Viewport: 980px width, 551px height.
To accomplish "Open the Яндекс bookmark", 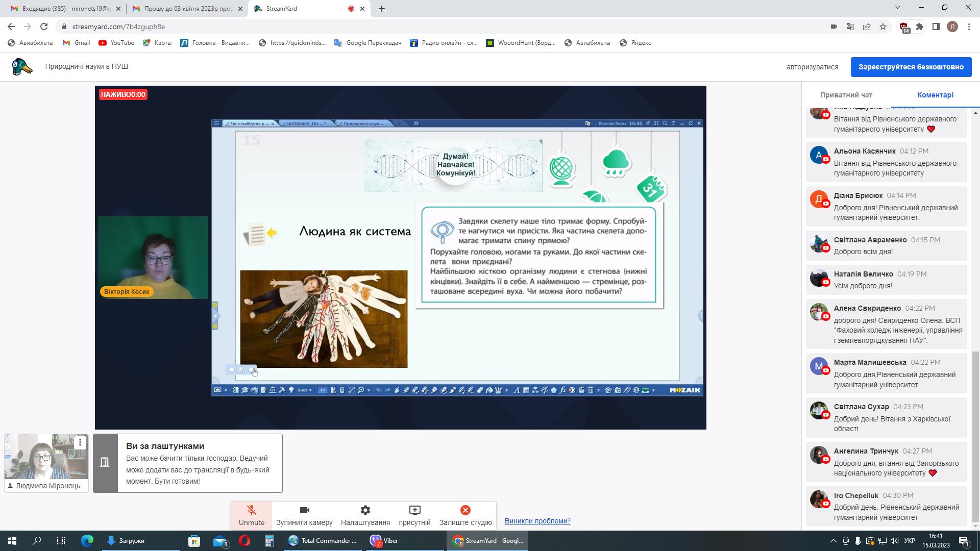I will point(635,43).
